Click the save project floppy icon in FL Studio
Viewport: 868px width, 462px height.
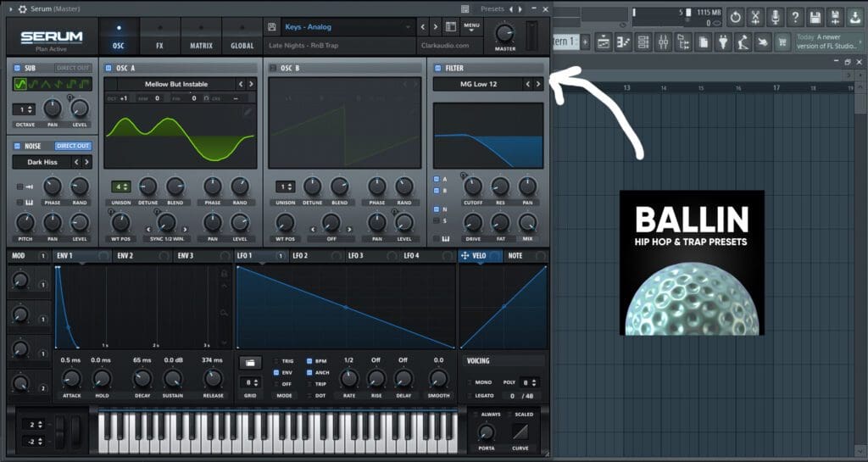pos(815,17)
